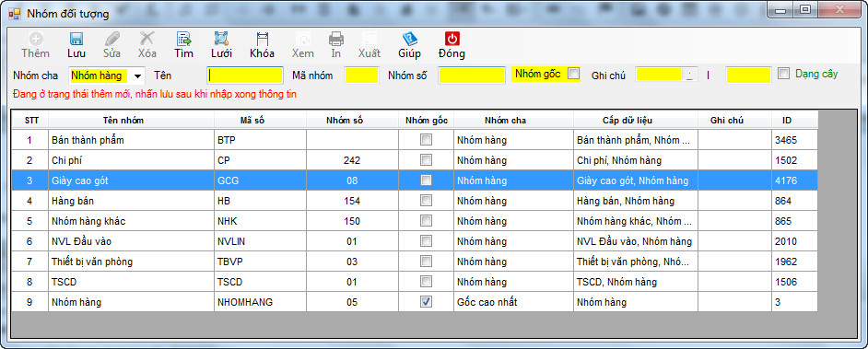Toggle Nhóm gốc checkbox for Thiết bị văn phòng row

426,262
